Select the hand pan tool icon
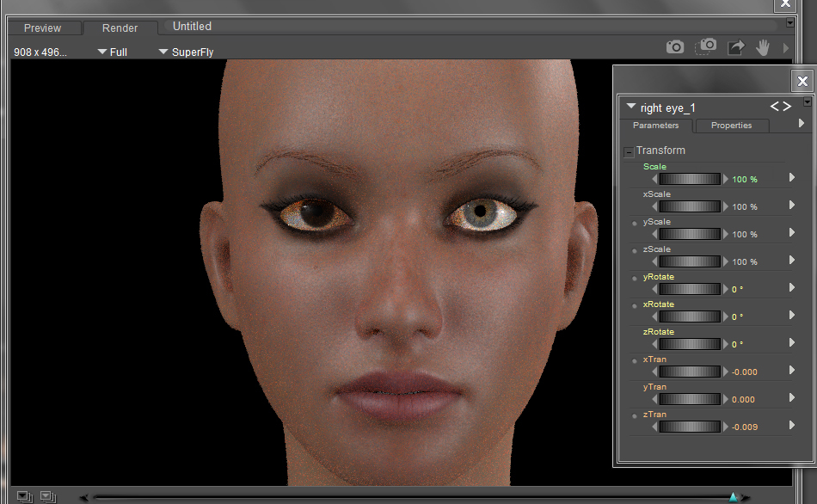The image size is (817, 504). [762, 48]
